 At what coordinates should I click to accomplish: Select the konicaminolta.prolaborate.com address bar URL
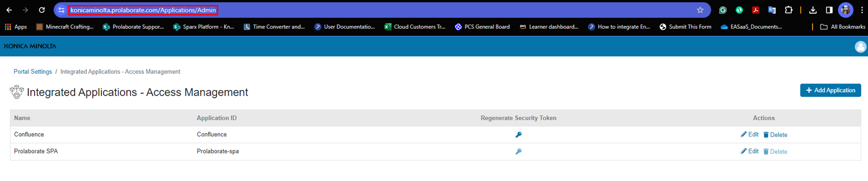143,10
